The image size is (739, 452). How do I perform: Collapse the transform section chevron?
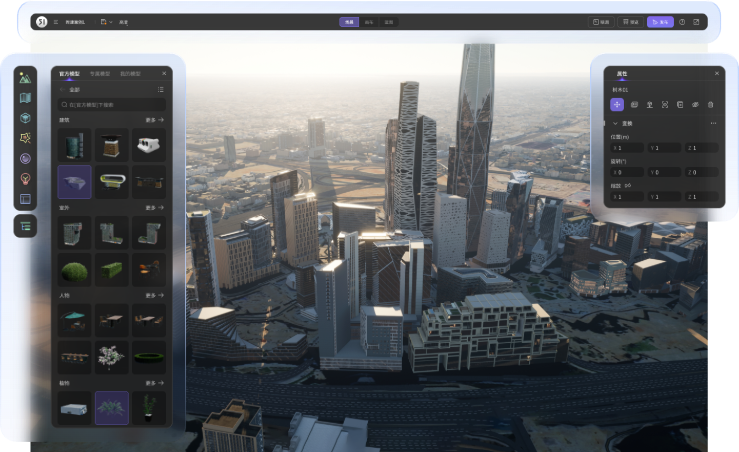click(615, 123)
